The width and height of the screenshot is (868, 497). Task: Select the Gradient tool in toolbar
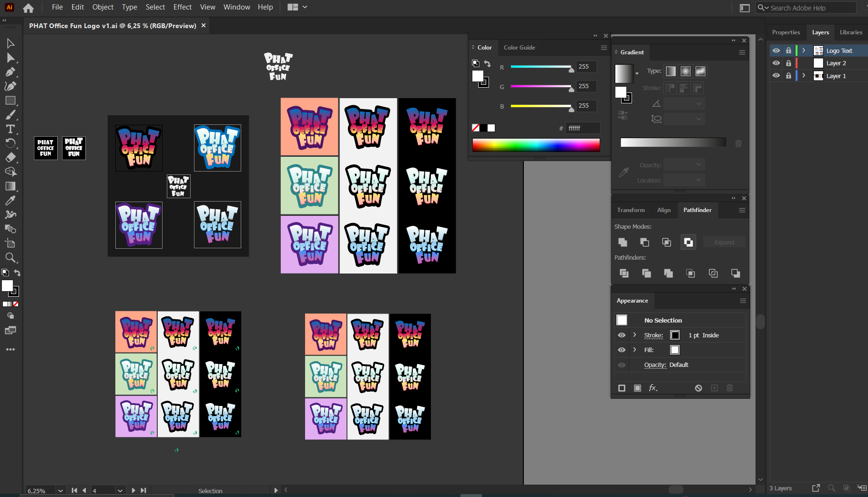10,186
